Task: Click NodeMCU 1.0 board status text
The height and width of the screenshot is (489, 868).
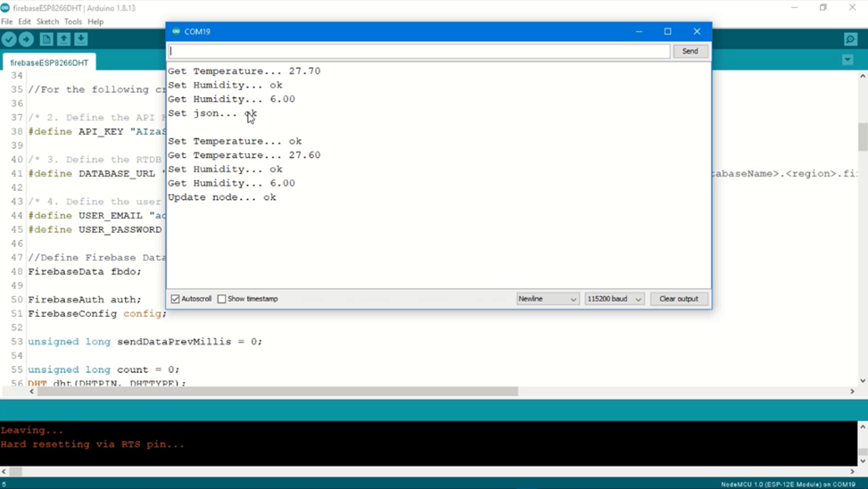Action: click(x=788, y=485)
